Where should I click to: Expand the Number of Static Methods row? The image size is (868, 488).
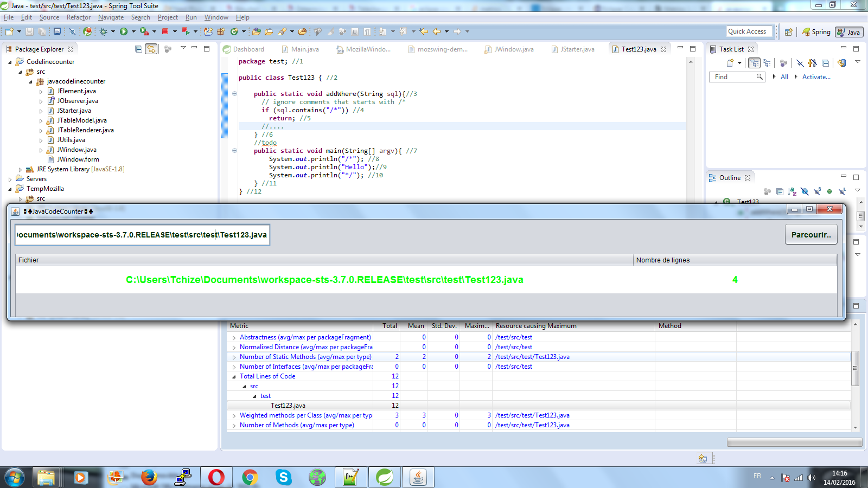click(234, 357)
